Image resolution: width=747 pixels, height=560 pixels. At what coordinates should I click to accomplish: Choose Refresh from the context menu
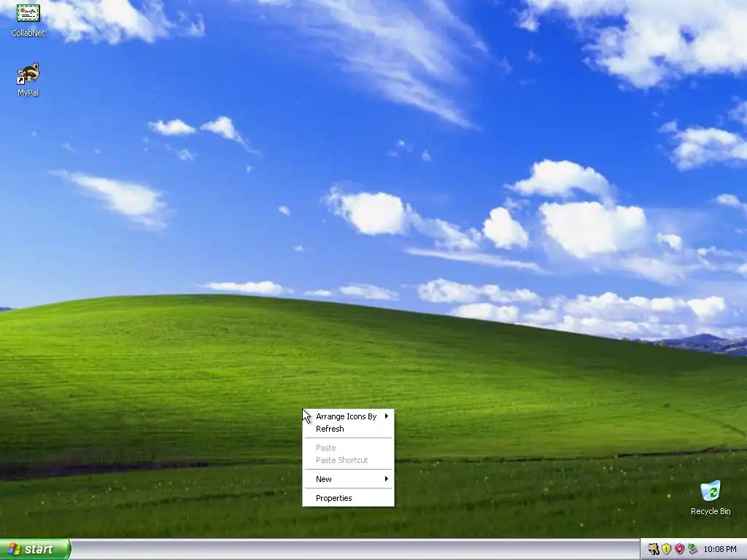(348, 429)
